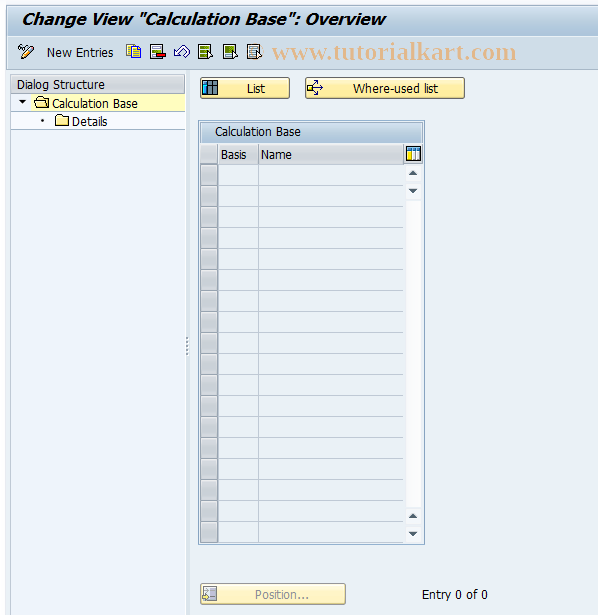Click the Copy As icon
The image size is (598, 615).
pos(134,52)
